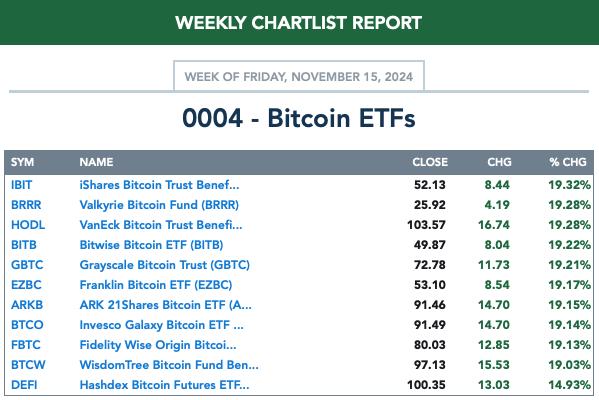Viewport: 599px width, 400px height.
Task: Select the Week of Friday date box
Action: [x=299, y=76]
